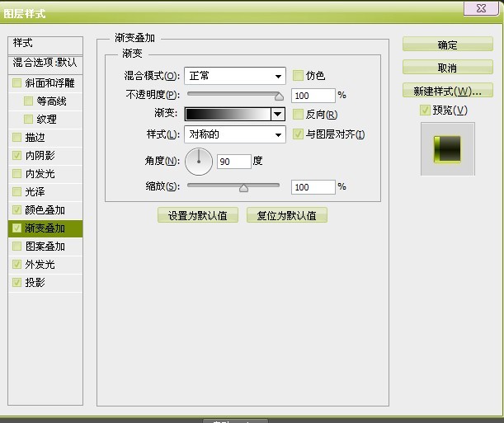Click the angle dial control
This screenshot has height=423, width=504.
point(199,162)
